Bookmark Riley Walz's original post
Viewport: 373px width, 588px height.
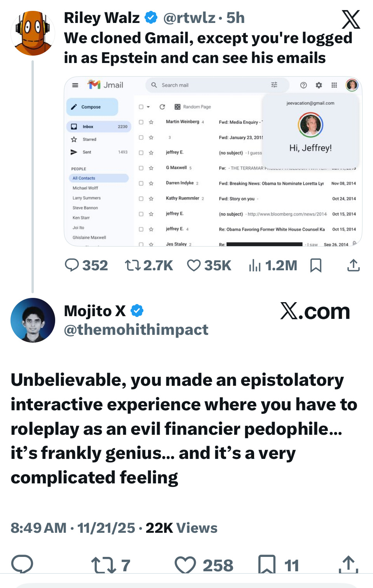coord(316,266)
